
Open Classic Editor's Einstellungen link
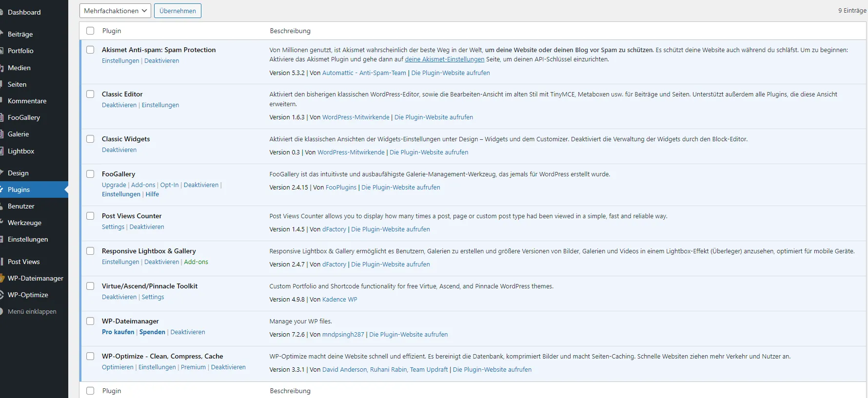160,105
